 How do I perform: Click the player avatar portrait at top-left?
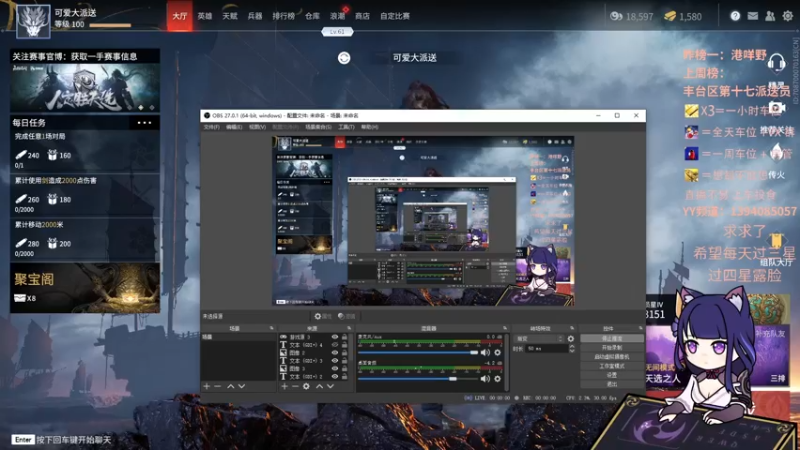(x=33, y=21)
